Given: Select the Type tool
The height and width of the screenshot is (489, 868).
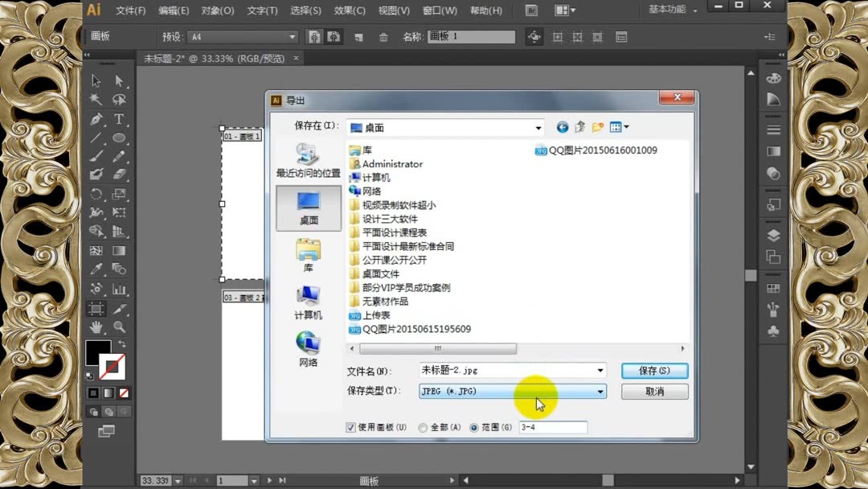Looking at the screenshot, I should click(119, 118).
